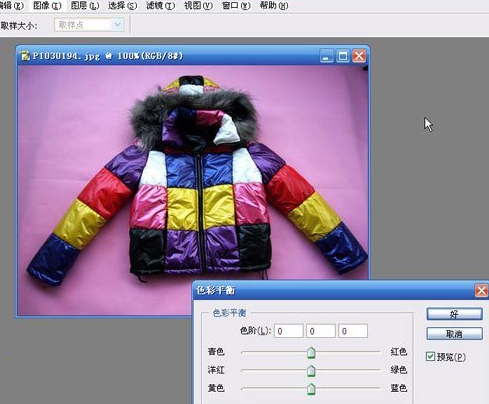This screenshot has width=489, height=404.
Task: Click the 取消 button
Action: (x=454, y=333)
